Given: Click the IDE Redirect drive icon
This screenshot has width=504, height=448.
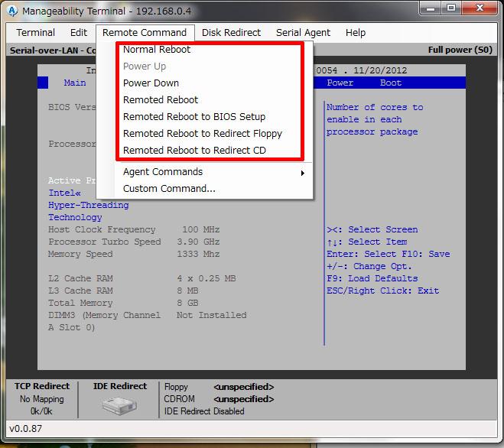Looking at the screenshot, I should click(119, 405).
